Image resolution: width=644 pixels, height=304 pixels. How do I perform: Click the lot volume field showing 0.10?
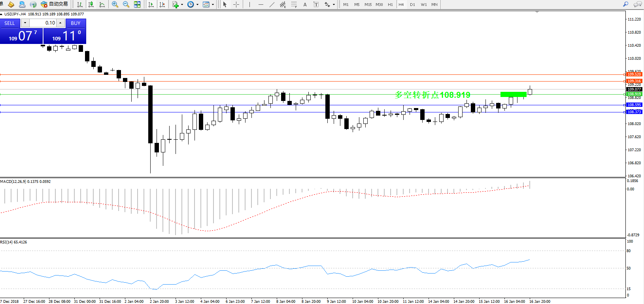coord(43,23)
